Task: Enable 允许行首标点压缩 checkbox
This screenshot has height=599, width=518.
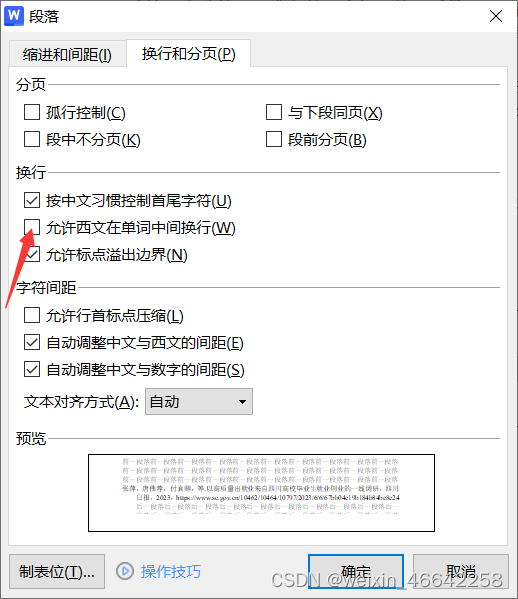Action: 32,316
